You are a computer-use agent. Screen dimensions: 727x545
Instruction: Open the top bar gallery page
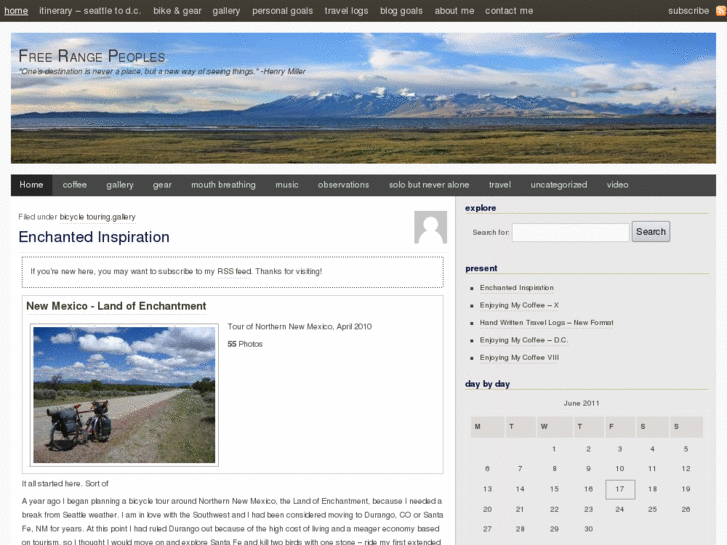tap(226, 11)
